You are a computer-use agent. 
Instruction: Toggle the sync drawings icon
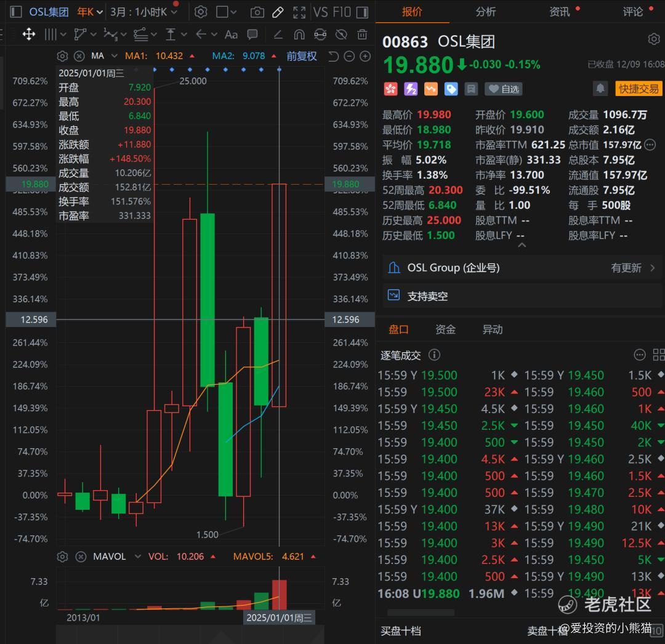[320, 34]
